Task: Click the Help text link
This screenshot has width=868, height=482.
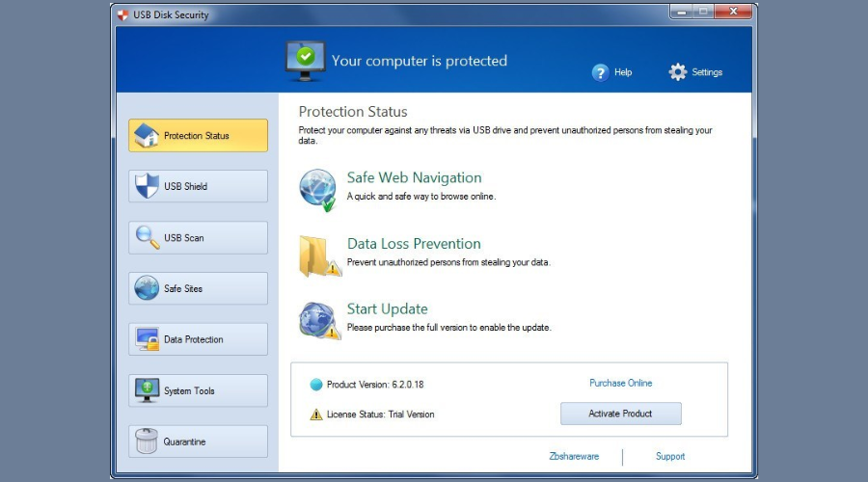Action: click(x=623, y=72)
